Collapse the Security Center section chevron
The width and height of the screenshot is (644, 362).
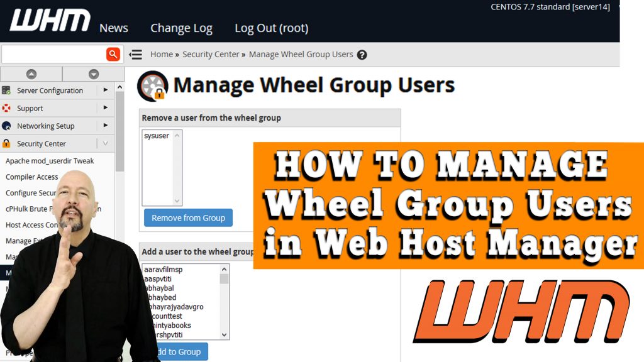pos(105,143)
